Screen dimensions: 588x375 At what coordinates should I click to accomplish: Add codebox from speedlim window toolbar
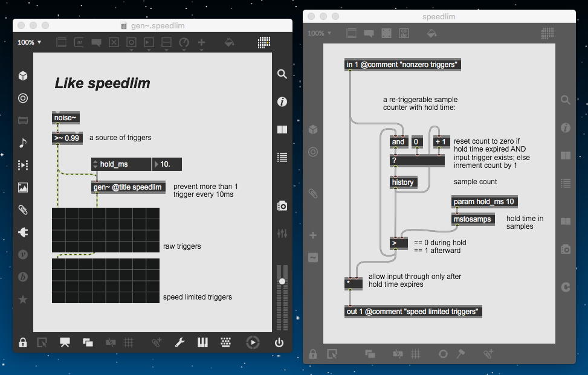[404, 33]
